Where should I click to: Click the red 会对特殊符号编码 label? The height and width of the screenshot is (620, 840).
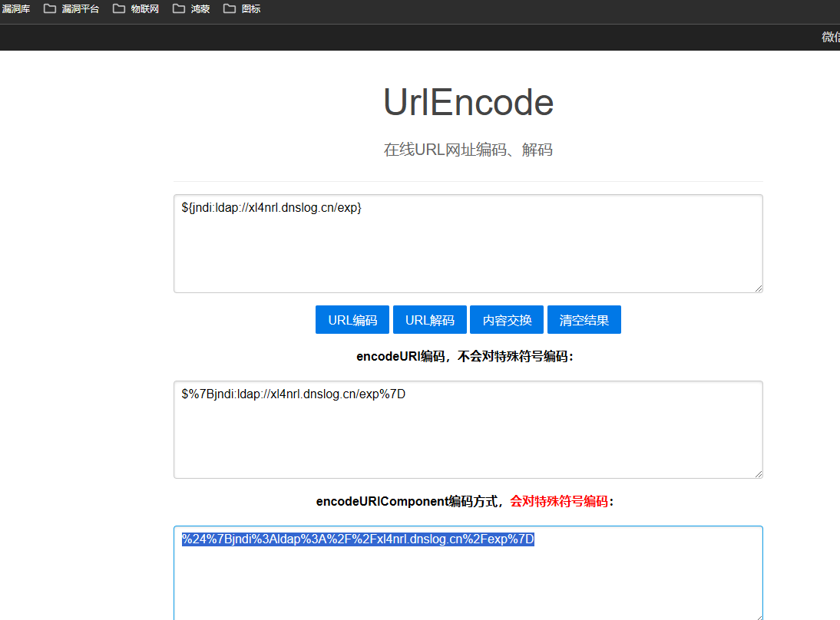click(559, 501)
